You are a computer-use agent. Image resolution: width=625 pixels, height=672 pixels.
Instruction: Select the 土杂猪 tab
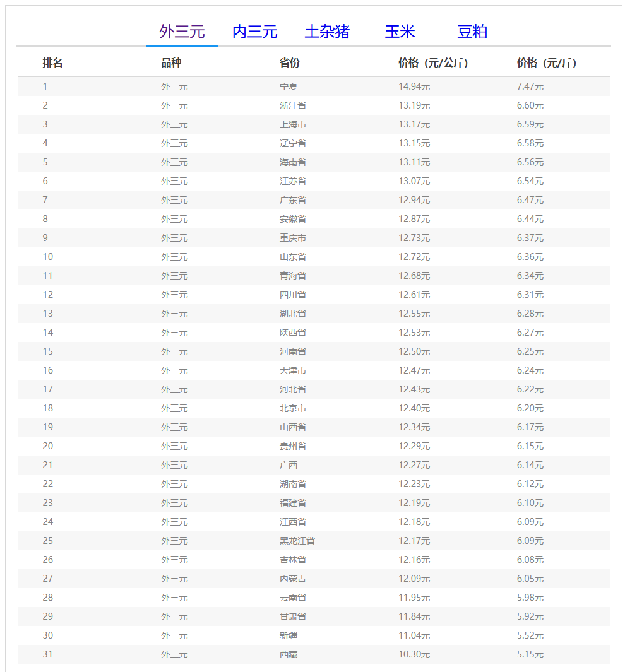[327, 32]
